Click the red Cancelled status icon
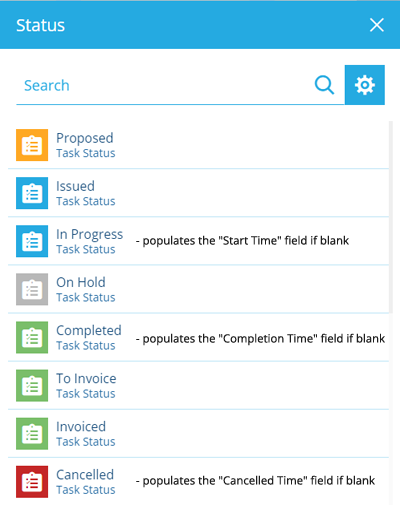Image resolution: width=400 pixels, height=505 pixels. (x=32, y=482)
